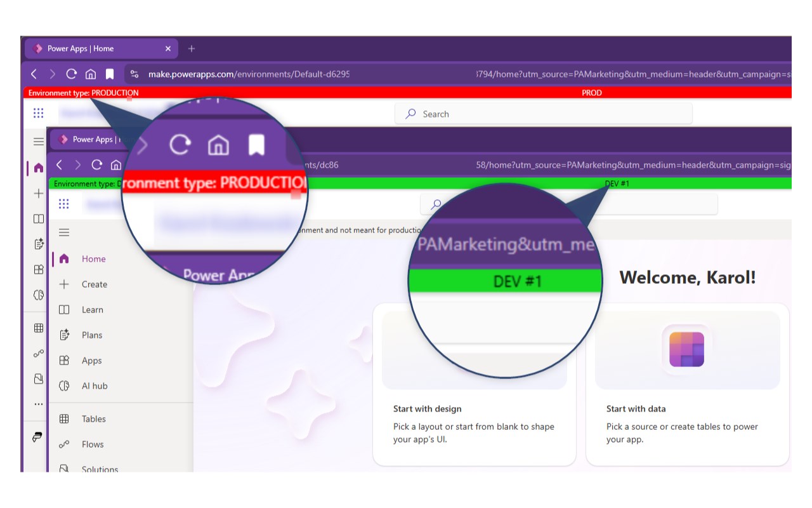Open a new browser tab in the production window
Screen dimensions: 812x508
click(x=192, y=48)
